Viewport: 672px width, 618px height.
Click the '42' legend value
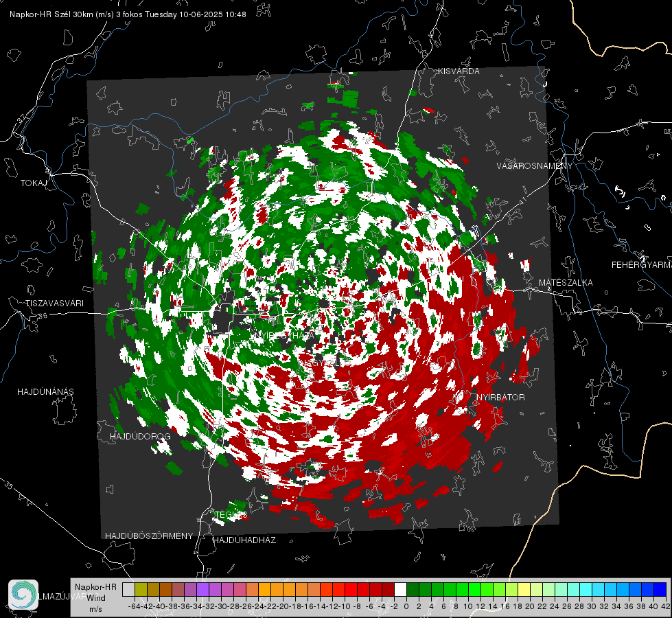[x=666, y=606]
